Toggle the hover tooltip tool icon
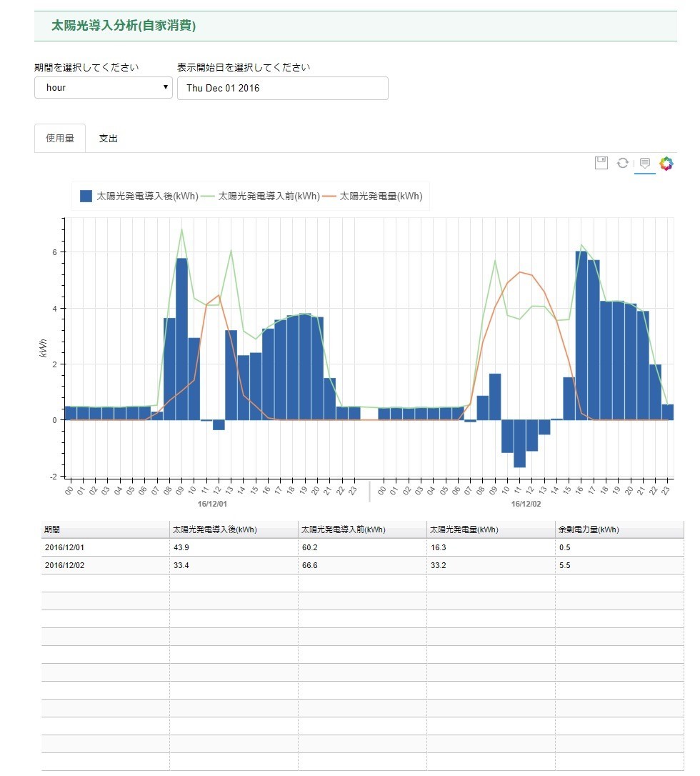700x776 pixels. click(x=644, y=163)
